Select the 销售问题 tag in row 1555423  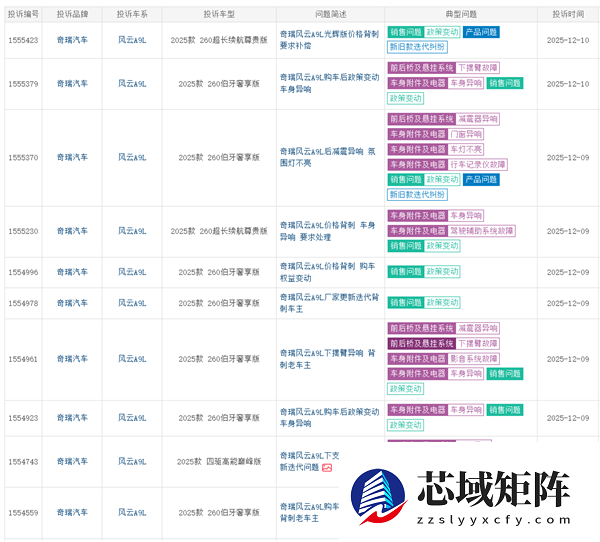pos(406,32)
